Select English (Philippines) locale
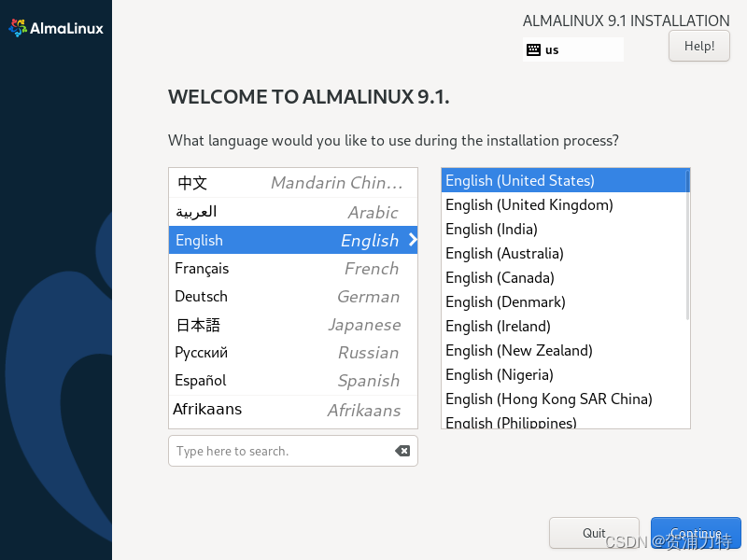Image resolution: width=747 pixels, height=560 pixels. coord(566,421)
